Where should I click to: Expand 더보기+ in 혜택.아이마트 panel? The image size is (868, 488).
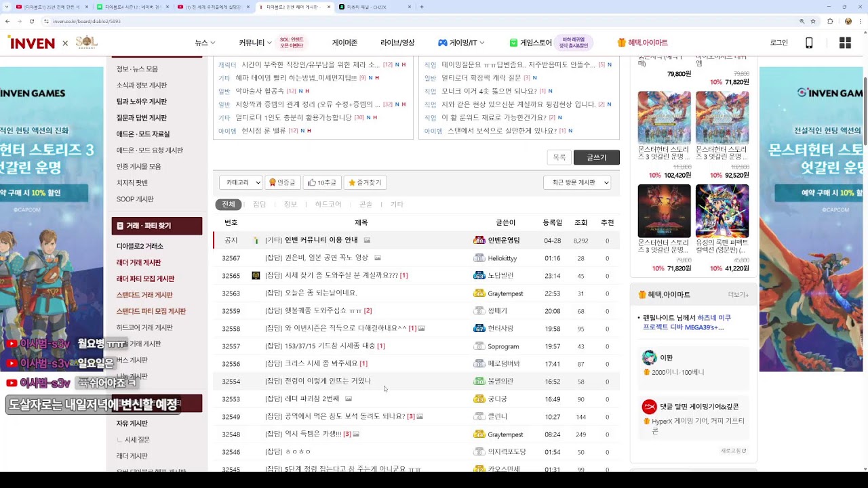tap(738, 295)
